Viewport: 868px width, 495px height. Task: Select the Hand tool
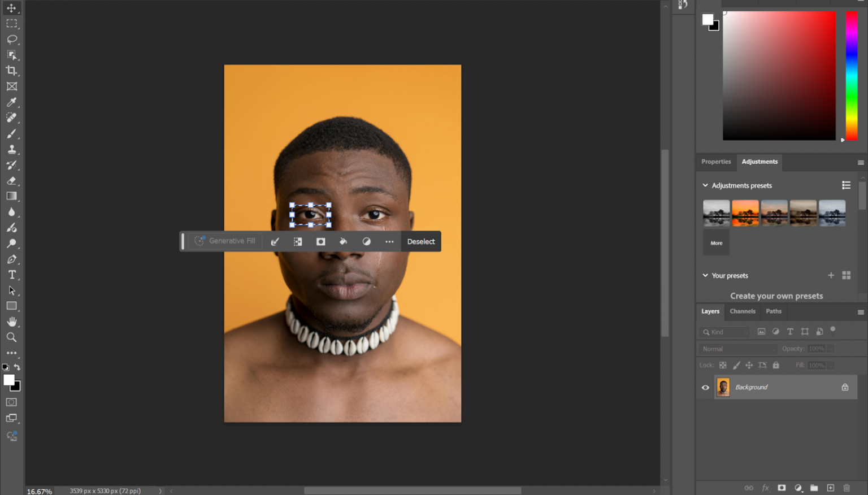tap(11, 322)
